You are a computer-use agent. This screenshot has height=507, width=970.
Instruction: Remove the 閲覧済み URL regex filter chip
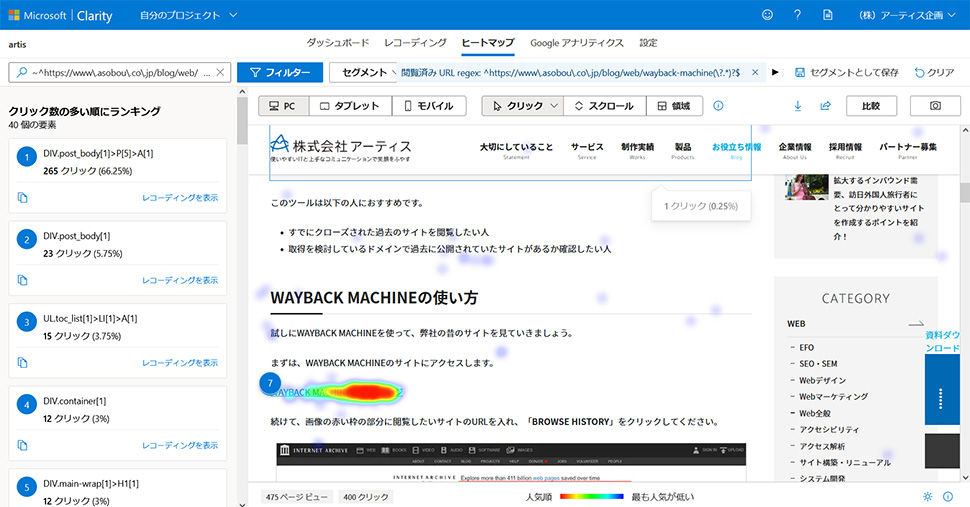pyautogui.click(x=755, y=72)
